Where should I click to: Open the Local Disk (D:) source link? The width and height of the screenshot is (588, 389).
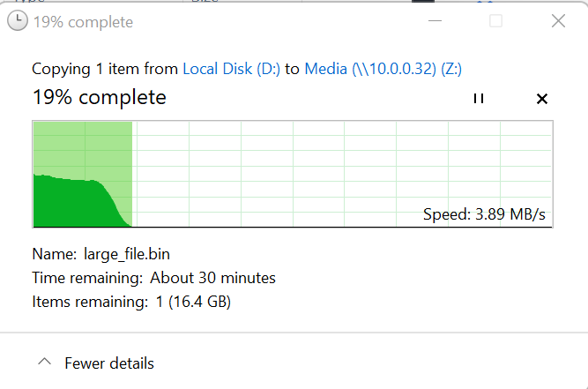[231, 69]
